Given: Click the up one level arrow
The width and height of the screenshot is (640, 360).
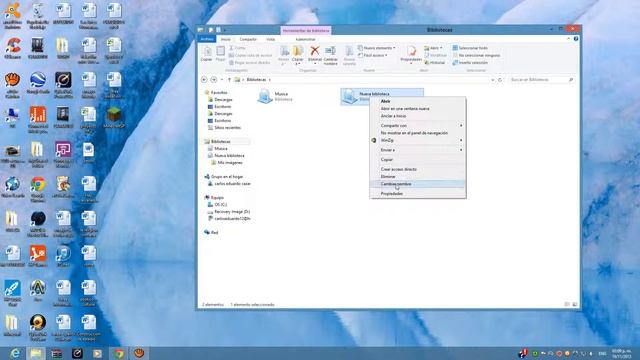Looking at the screenshot, I should coord(229,80).
